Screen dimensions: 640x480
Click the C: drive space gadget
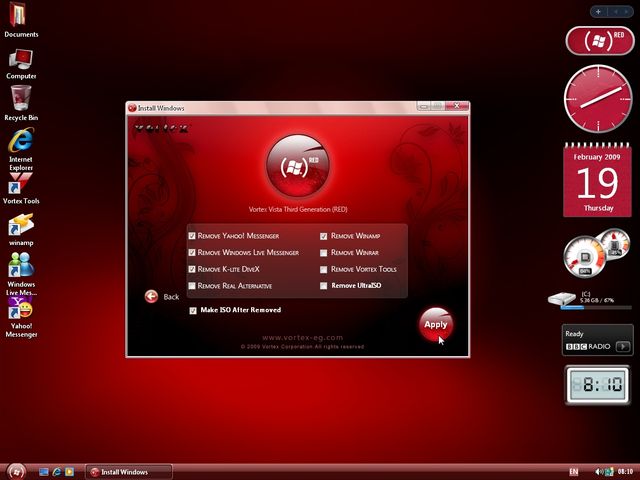(589, 300)
